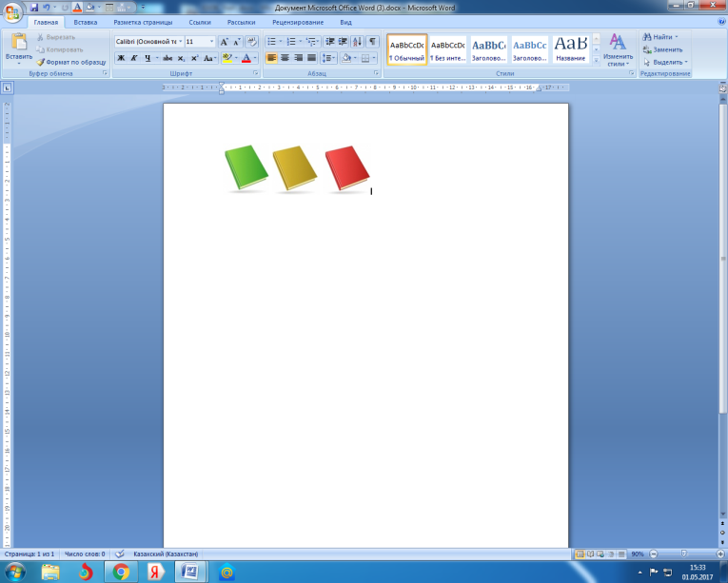The height and width of the screenshot is (583, 728).
Task: Increase paragraph indent
Action: (x=343, y=42)
